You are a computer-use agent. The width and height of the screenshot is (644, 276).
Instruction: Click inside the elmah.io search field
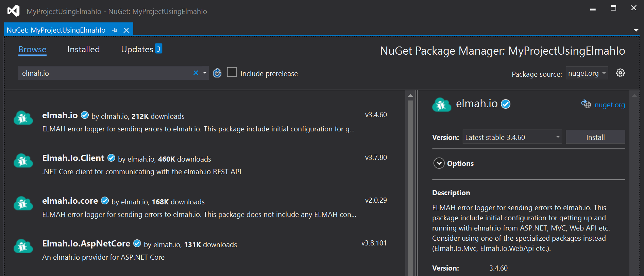pos(102,73)
